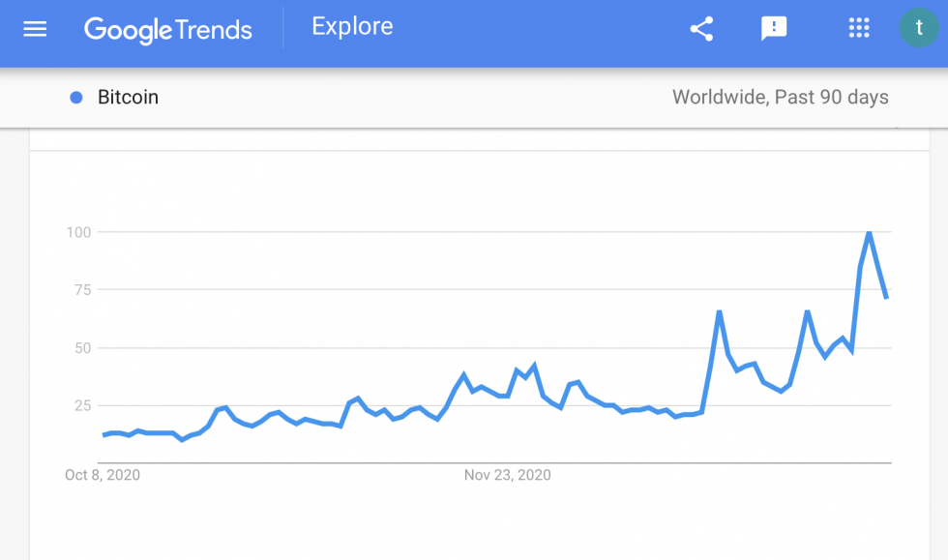Click the share icon to share this trend
Viewport: 948px width, 560px height.
click(701, 28)
